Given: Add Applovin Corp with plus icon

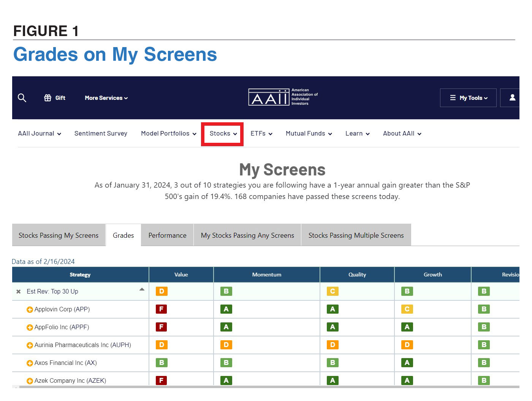Looking at the screenshot, I should (x=30, y=310).
